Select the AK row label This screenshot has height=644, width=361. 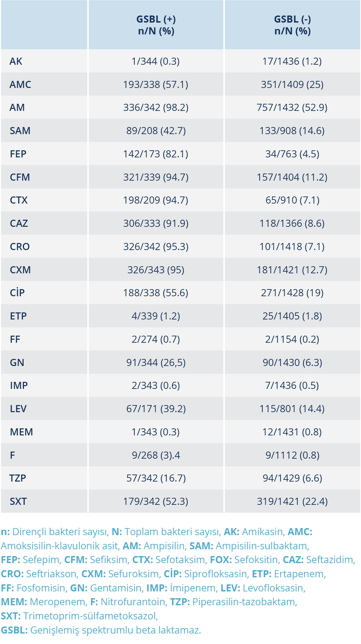16,61
